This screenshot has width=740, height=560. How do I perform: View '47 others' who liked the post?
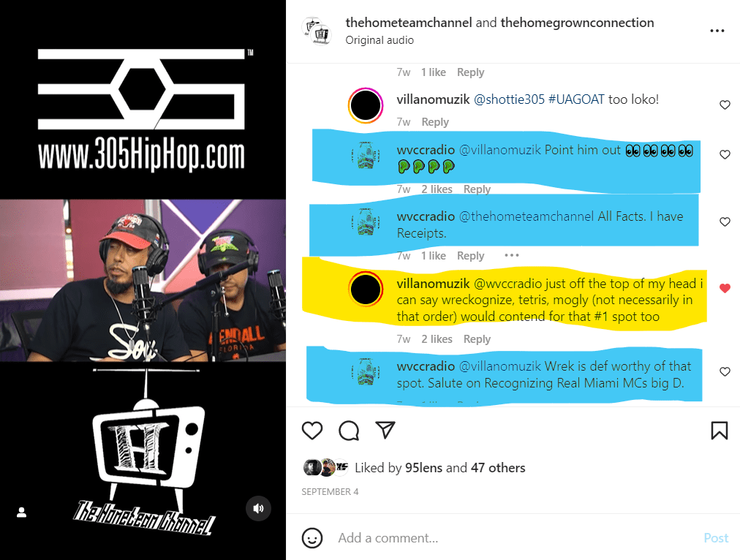pos(498,468)
